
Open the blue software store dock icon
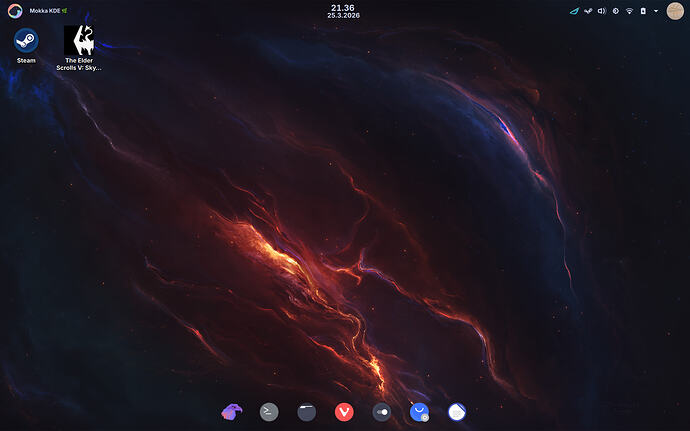[x=419, y=411]
